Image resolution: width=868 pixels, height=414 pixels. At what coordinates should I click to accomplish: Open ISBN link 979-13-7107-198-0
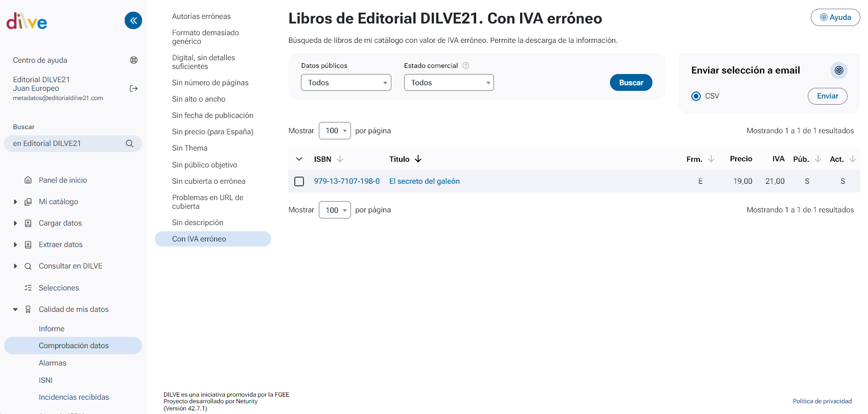click(x=347, y=181)
